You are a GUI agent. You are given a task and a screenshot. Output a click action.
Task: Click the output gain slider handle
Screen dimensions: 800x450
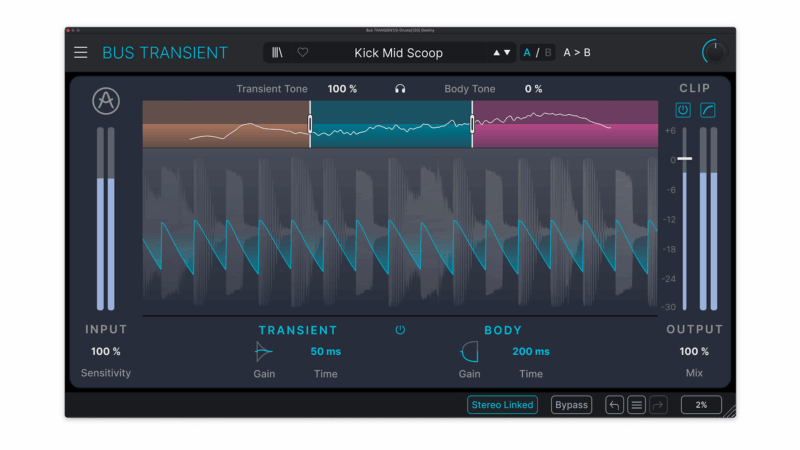[x=684, y=158]
